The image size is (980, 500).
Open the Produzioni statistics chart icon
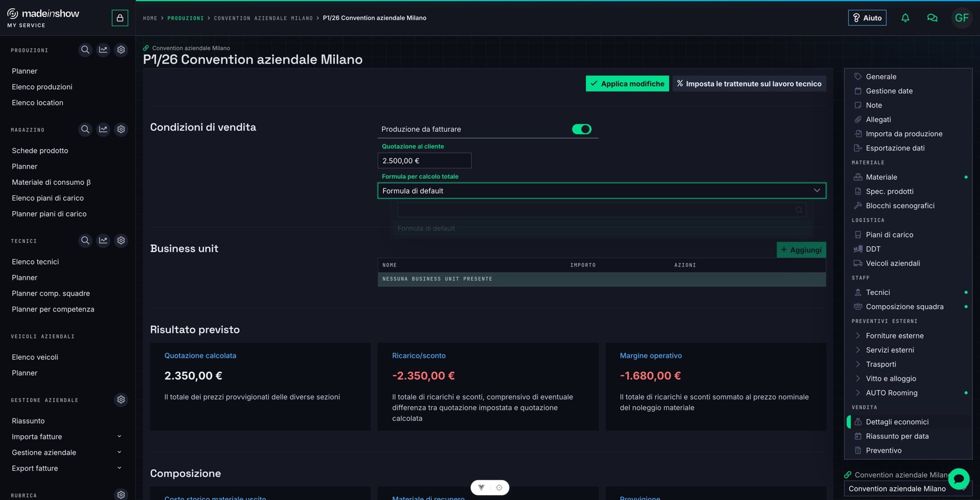click(x=103, y=50)
